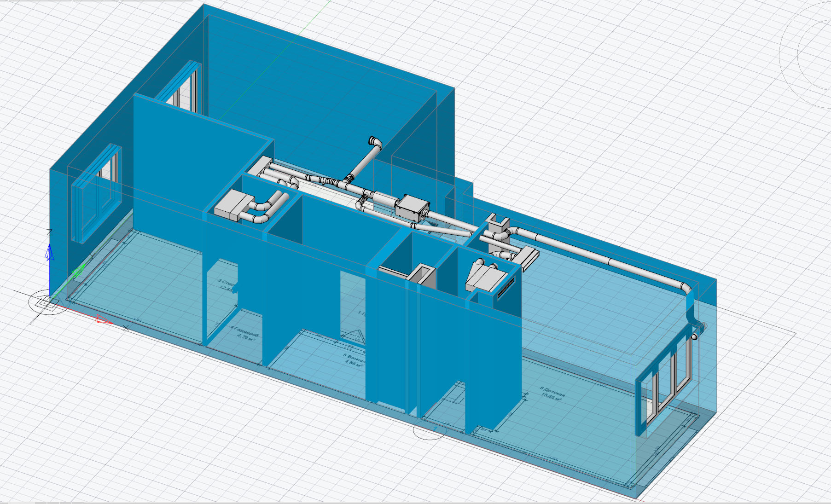Select the left plenum box with two curved ducts
This screenshot has width=831, height=504.
(x=231, y=204)
